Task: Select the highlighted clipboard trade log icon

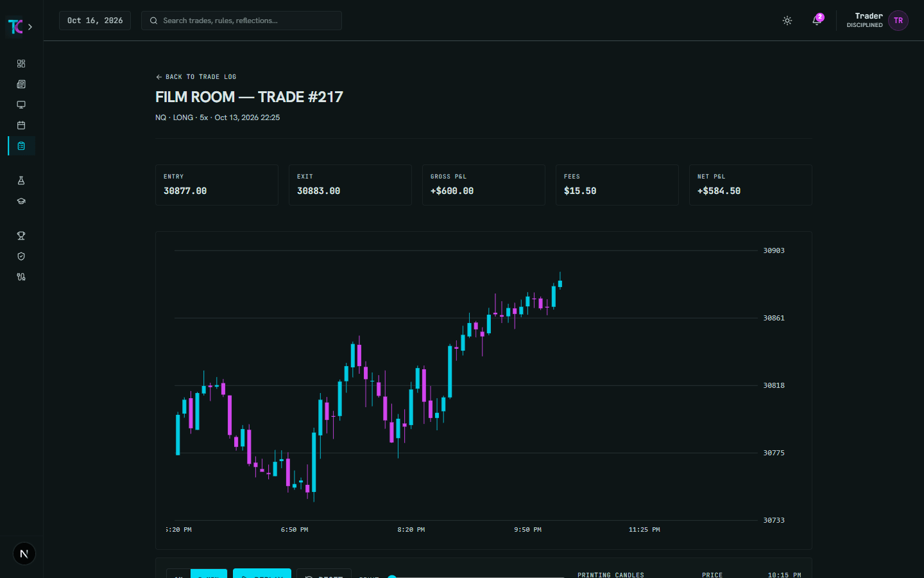Action: coord(21,146)
